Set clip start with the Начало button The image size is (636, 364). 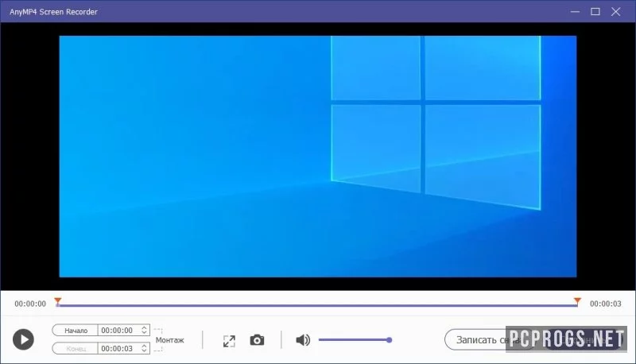click(75, 331)
